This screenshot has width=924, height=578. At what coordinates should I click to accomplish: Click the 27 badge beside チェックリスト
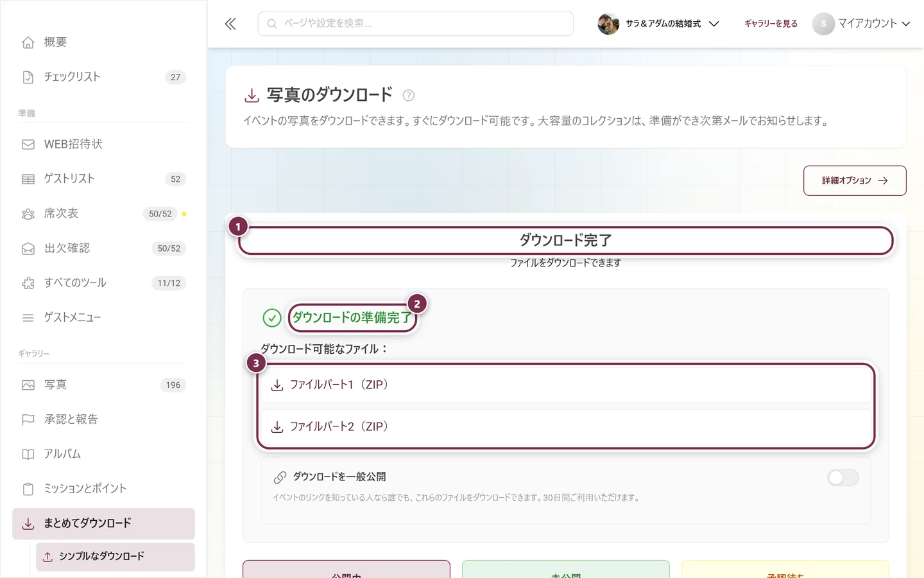coord(175,77)
